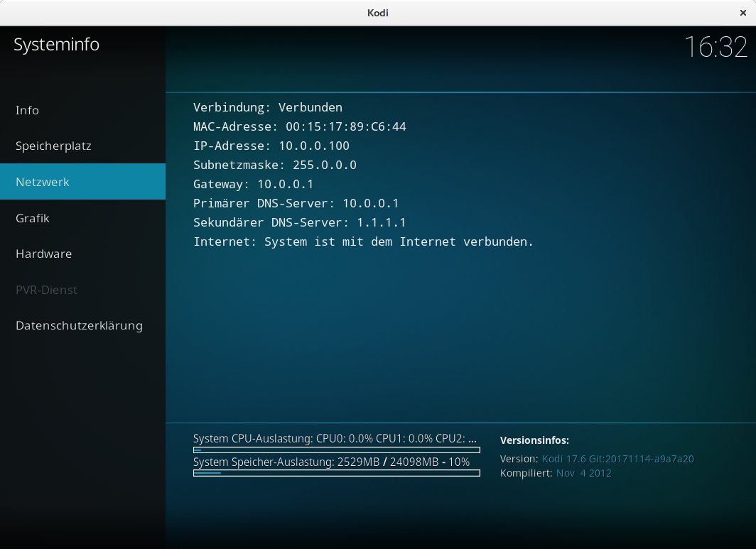The width and height of the screenshot is (756, 549).
Task: Open the Info section
Action: pos(82,110)
